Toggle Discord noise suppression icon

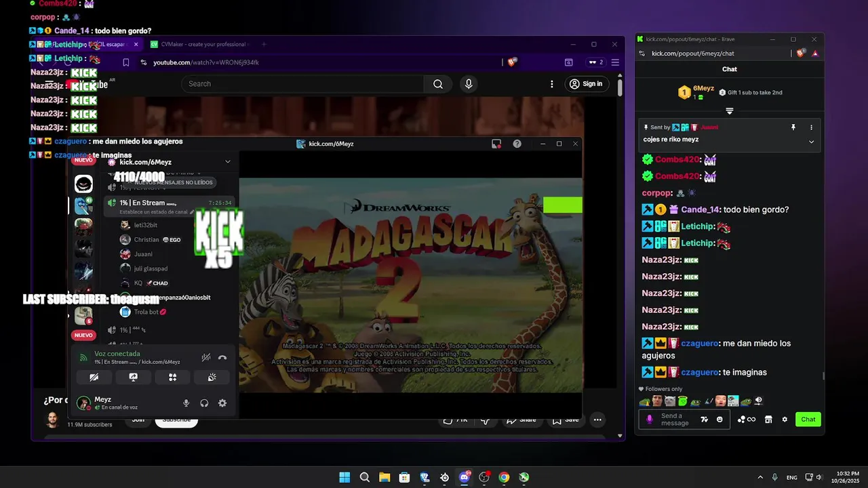point(206,357)
